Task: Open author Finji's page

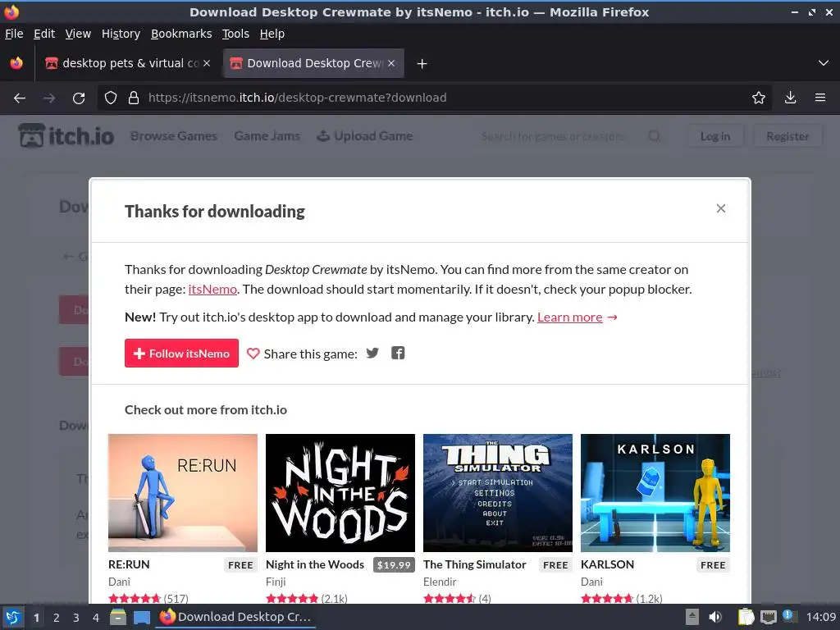Action: coord(276,582)
